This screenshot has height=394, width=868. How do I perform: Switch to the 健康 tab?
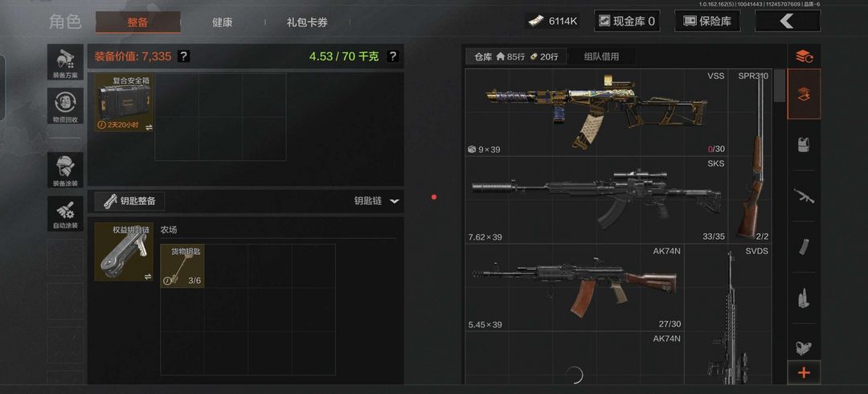point(222,23)
